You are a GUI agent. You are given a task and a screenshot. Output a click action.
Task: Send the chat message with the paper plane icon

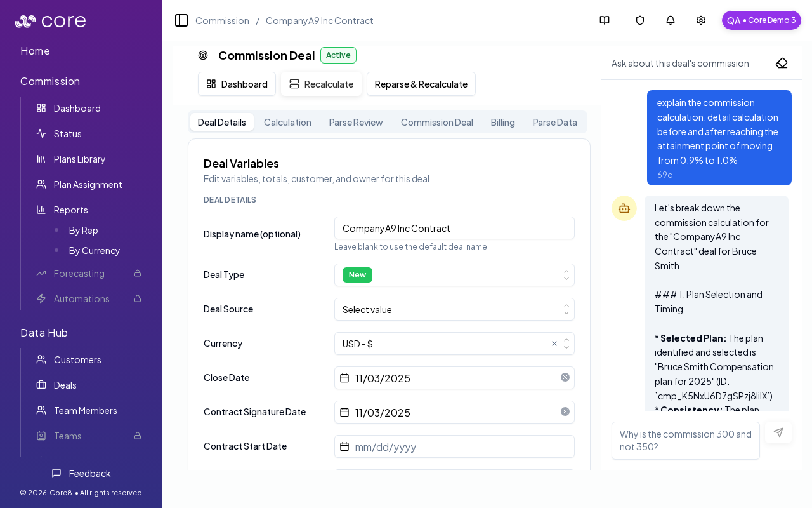point(778,432)
